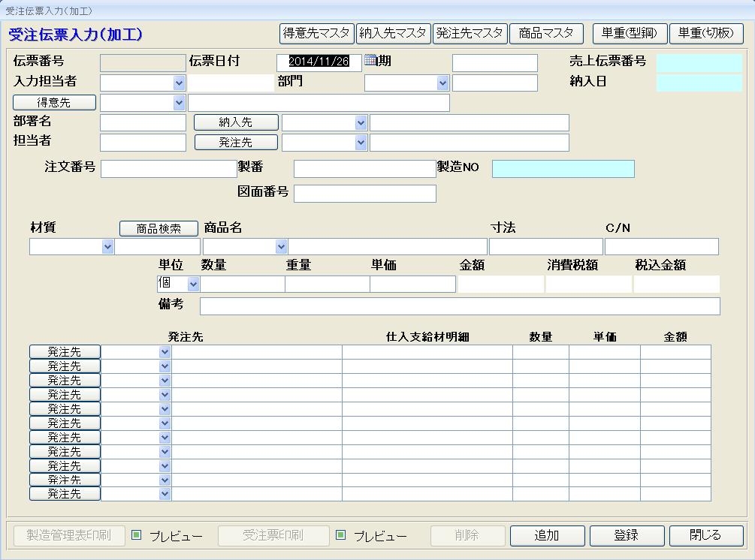Click the 単重(型鋼) button
The height and width of the screenshot is (560, 755).
coord(630,34)
